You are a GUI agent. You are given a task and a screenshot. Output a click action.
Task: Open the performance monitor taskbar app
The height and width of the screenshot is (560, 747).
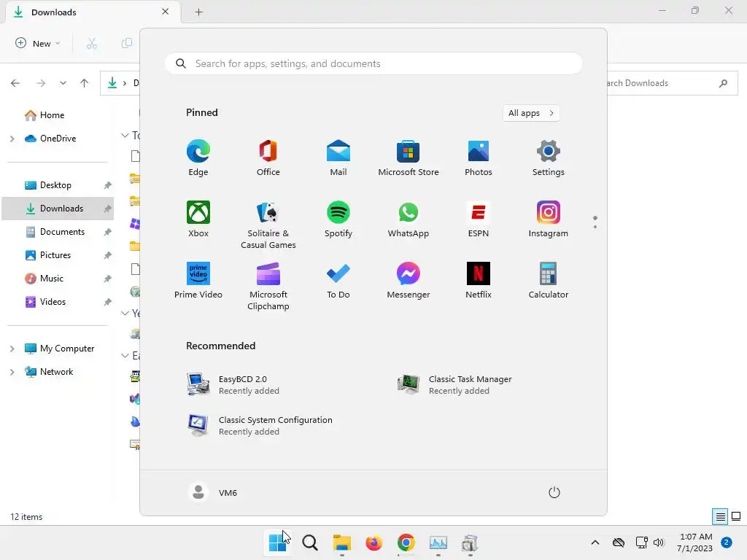click(438, 542)
